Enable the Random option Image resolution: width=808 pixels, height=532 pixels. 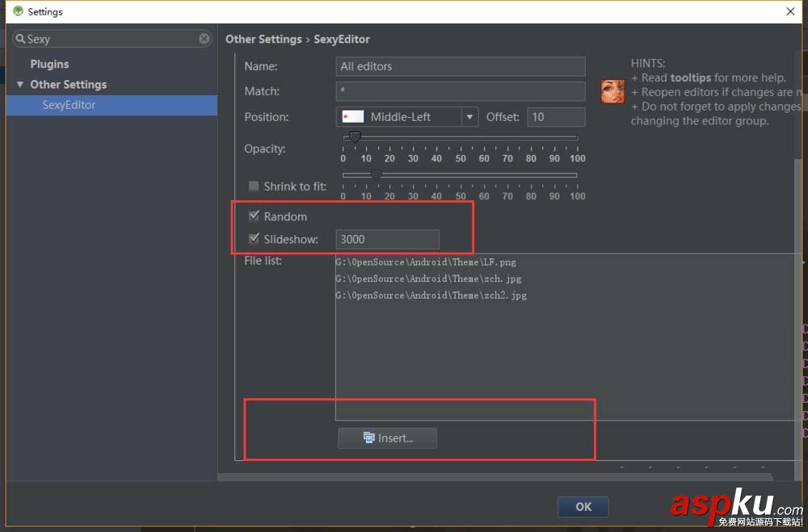pos(254,216)
